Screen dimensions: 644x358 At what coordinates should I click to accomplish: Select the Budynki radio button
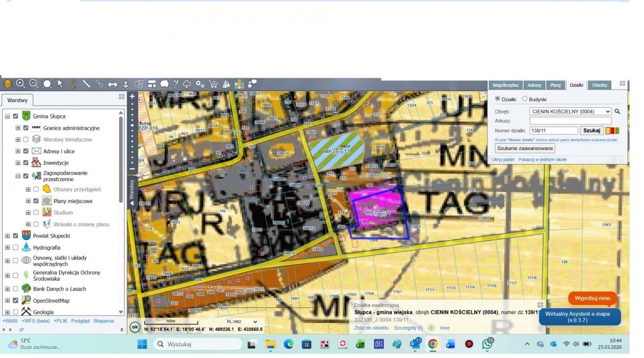[525, 99]
